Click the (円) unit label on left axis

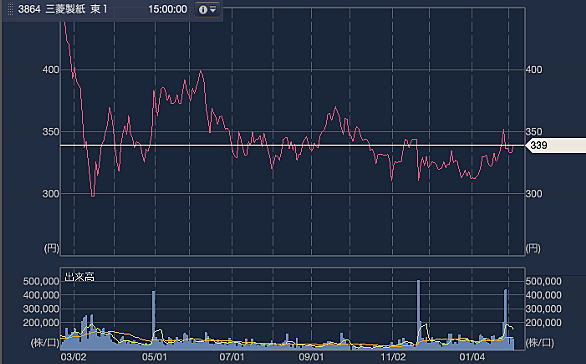click(52, 248)
